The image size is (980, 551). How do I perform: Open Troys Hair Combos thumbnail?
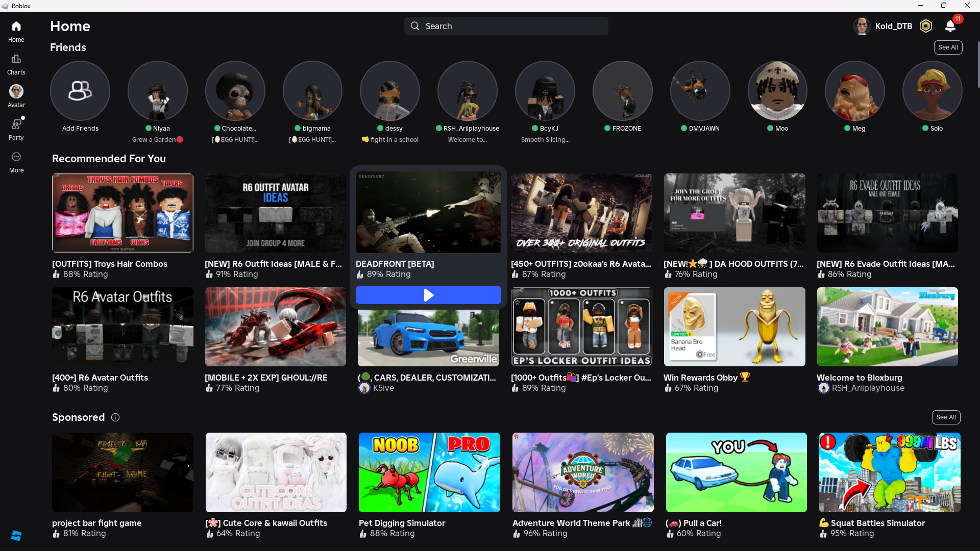pos(122,213)
